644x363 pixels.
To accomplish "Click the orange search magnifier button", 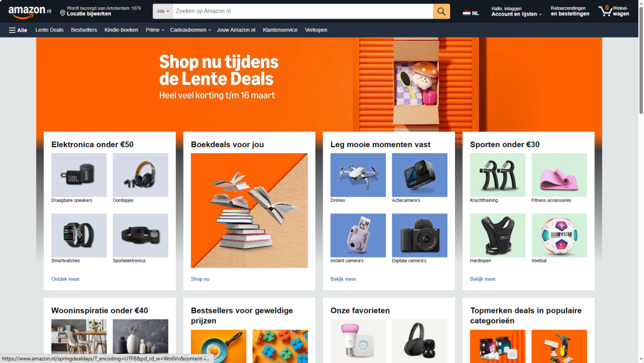I will point(441,11).
